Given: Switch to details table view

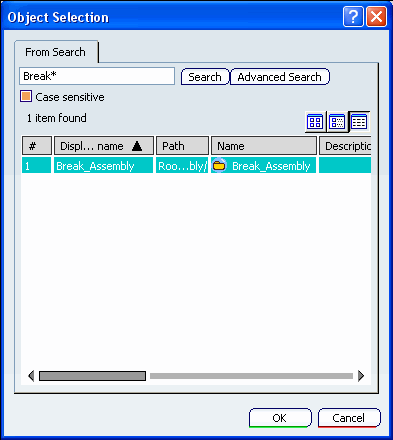Looking at the screenshot, I should pyautogui.click(x=359, y=122).
